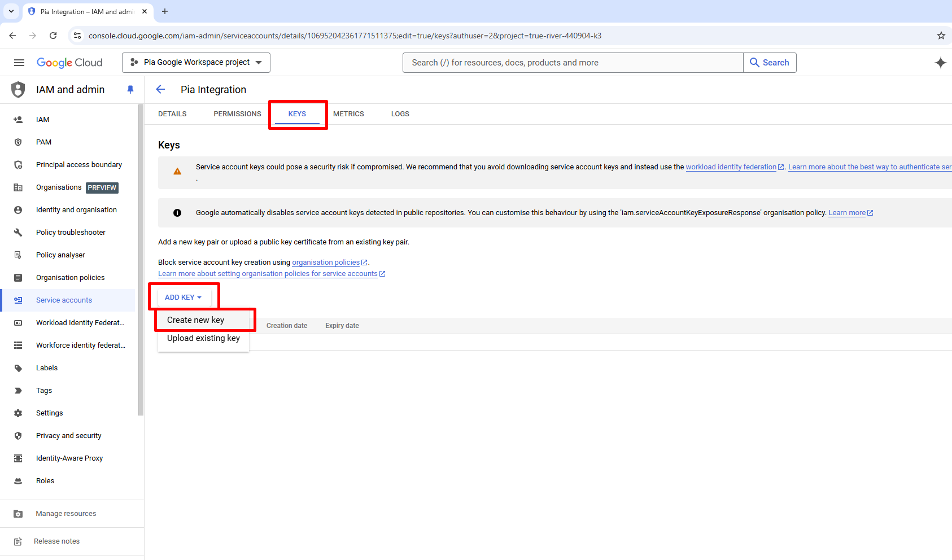
Task: Click the Organisation policies list icon
Action: [x=18, y=278]
